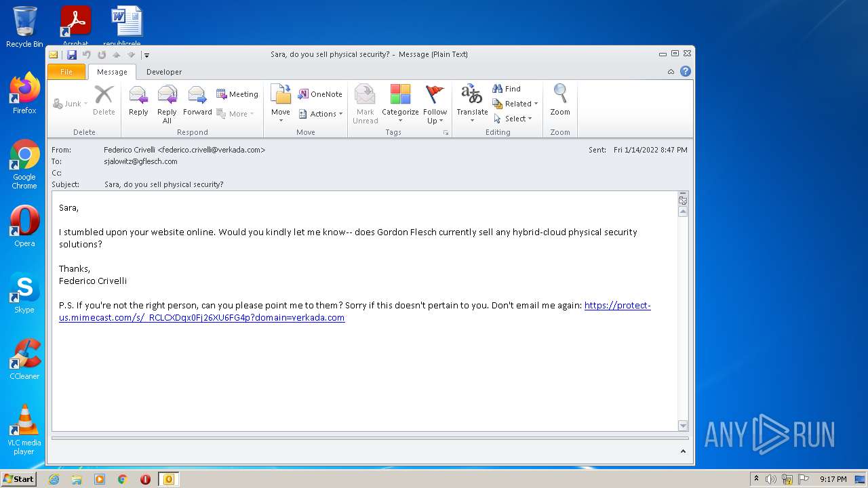
Task: Reply to the email
Action: [138, 100]
